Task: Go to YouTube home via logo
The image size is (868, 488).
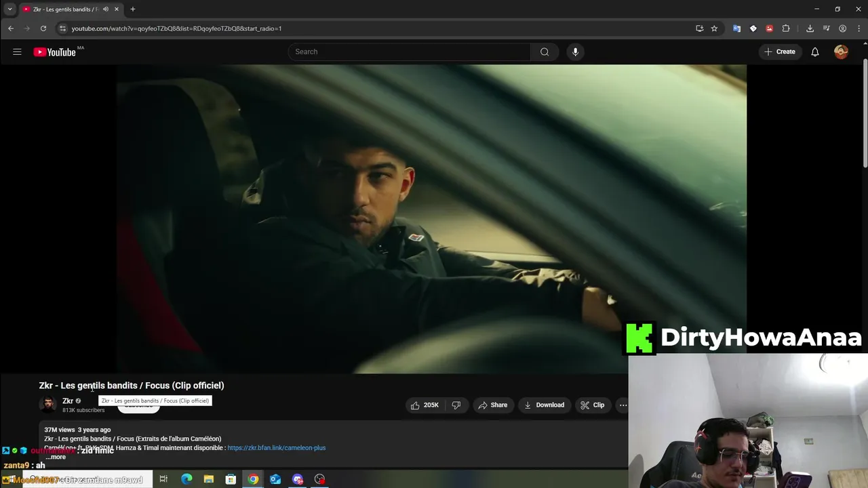Action: pos(55,52)
